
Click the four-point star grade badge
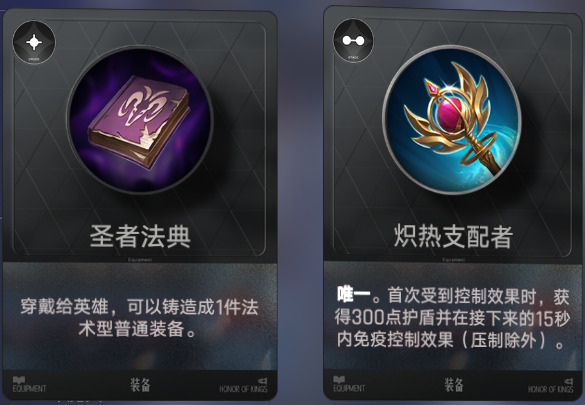tap(34, 42)
